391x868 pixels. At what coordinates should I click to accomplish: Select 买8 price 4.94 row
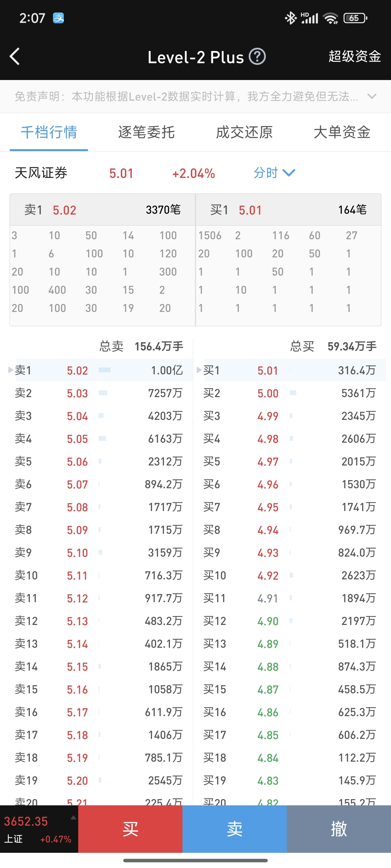[290, 530]
